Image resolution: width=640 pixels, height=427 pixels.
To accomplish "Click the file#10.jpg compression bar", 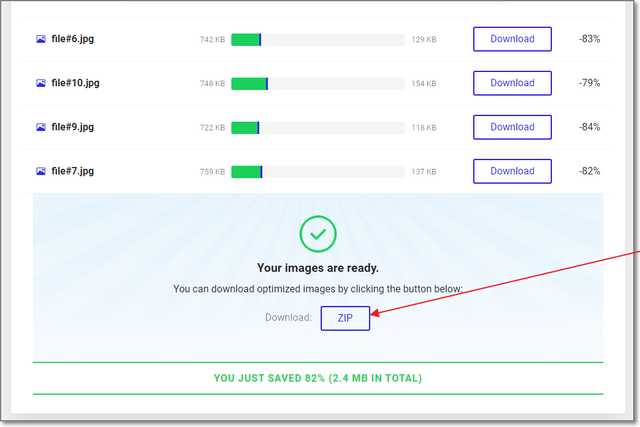I will 317,84.
